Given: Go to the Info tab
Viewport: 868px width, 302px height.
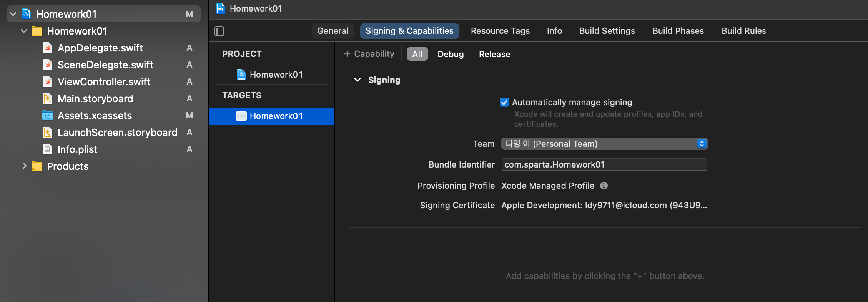Looking at the screenshot, I should 554,31.
